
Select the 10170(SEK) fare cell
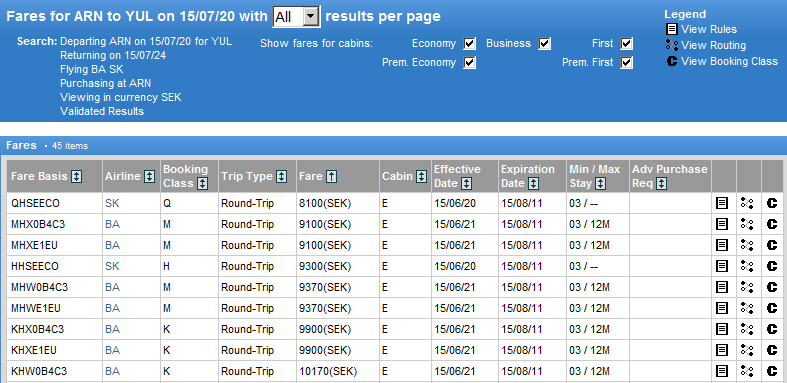point(338,371)
